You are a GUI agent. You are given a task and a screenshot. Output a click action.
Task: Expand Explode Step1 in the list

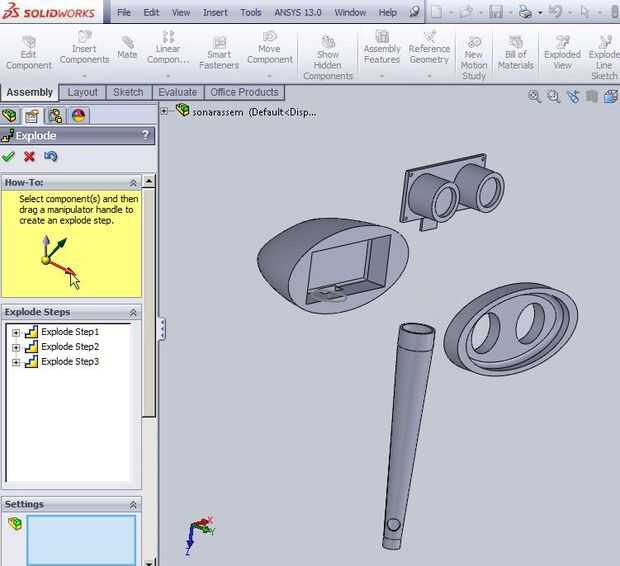(16, 333)
